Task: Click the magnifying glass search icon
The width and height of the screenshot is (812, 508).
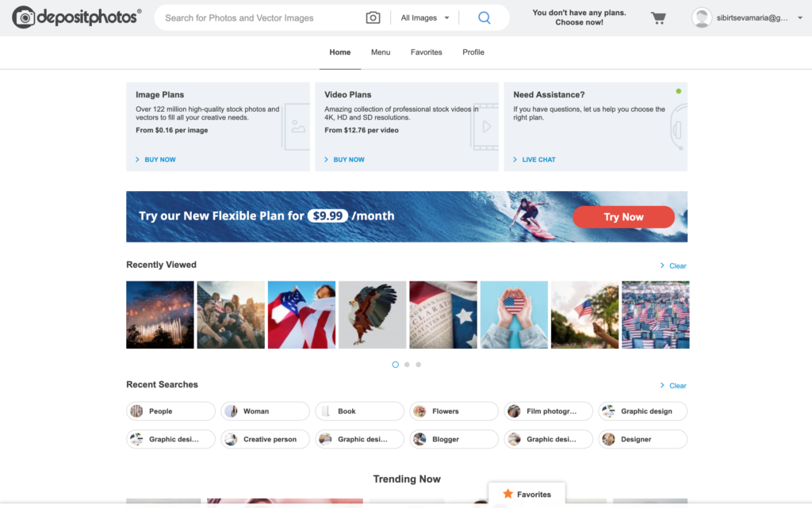Action: pos(485,17)
